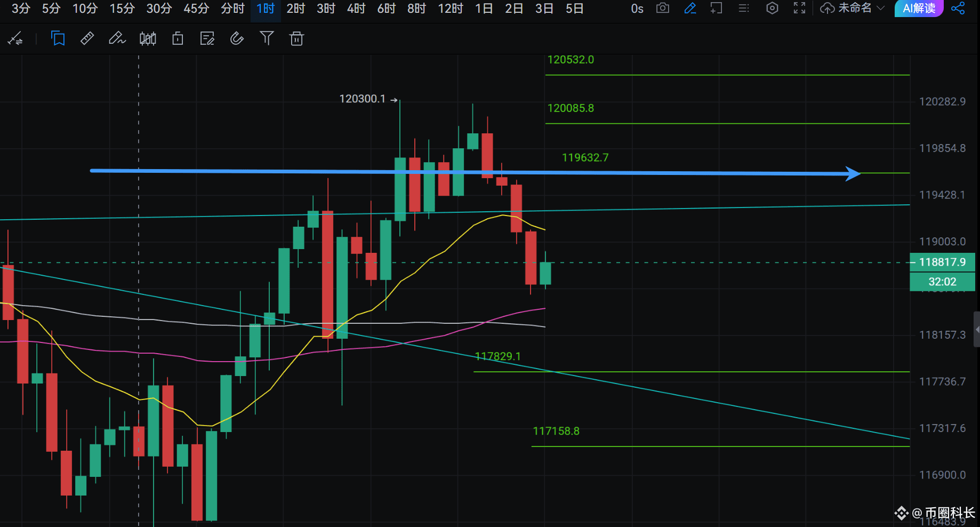
Task: Open the candlestick pattern tool
Action: coord(148,38)
